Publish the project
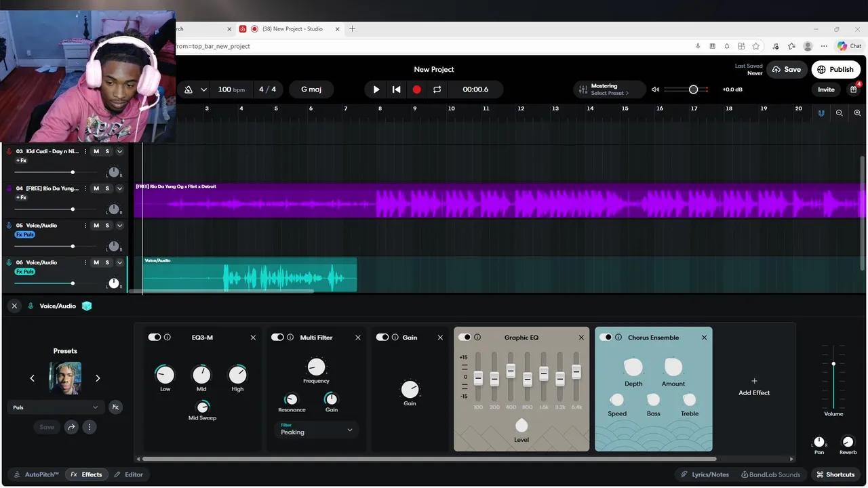Screen dimensions: 868x488 pyautogui.click(x=835, y=69)
